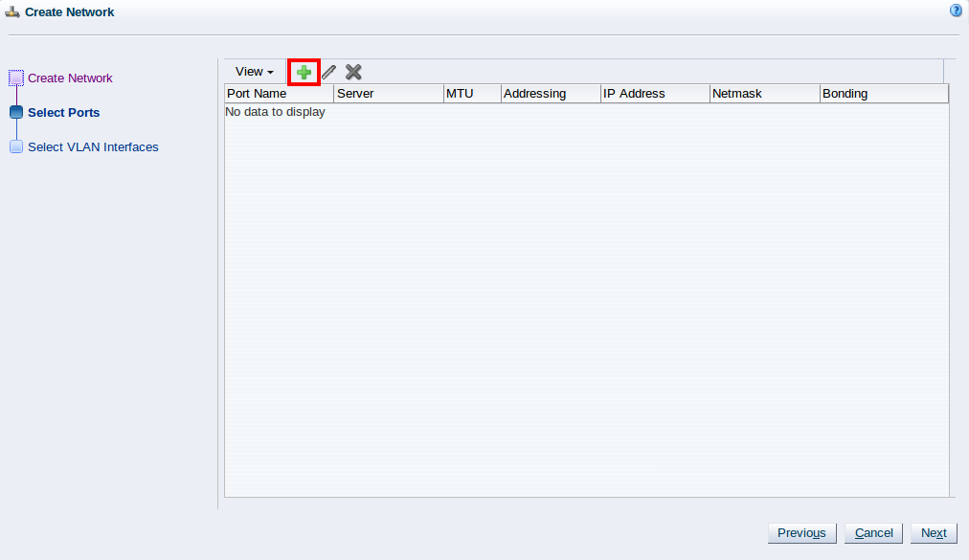Click the Bonding column header

(884, 94)
